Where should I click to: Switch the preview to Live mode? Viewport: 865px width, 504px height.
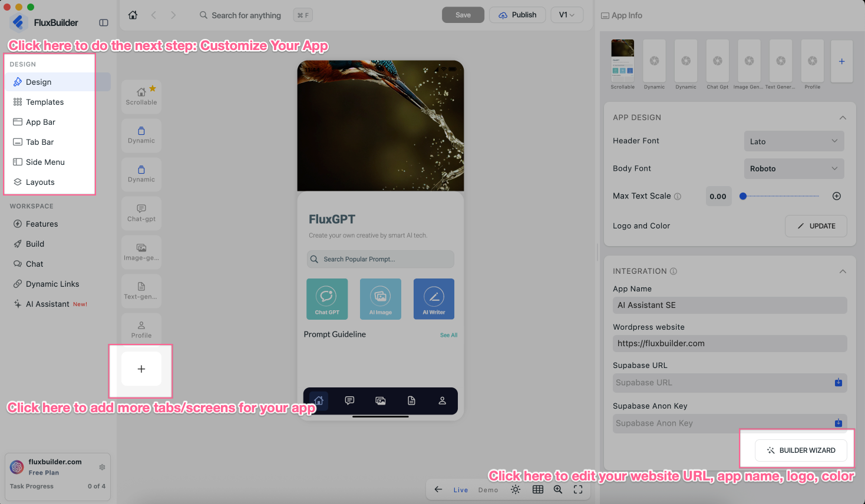[461, 490]
